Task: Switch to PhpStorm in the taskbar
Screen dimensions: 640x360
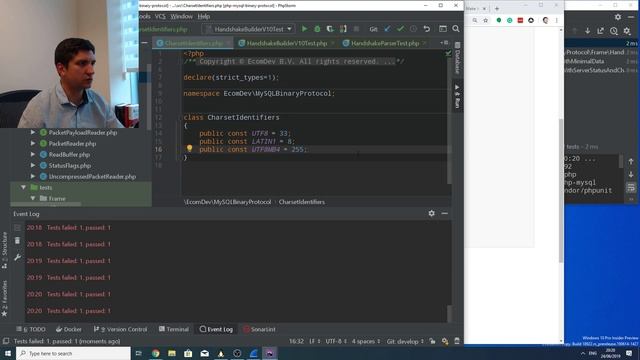Action: tap(270, 353)
